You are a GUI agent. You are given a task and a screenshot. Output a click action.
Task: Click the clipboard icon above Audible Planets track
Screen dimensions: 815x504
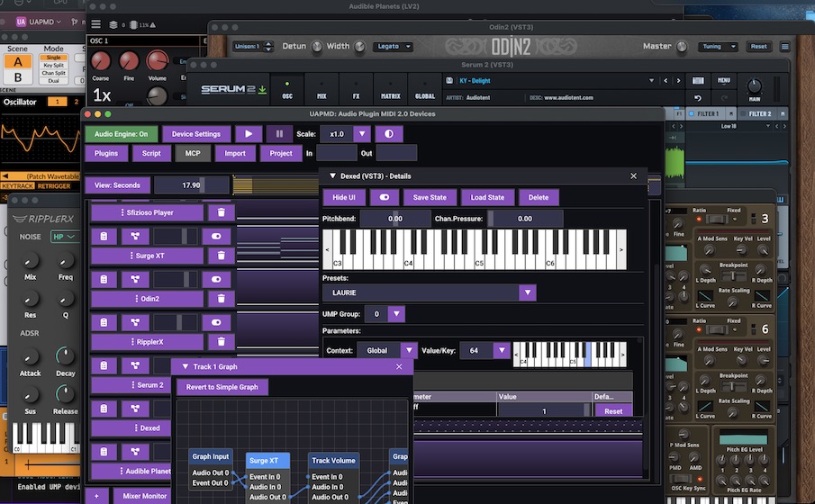[x=104, y=452]
